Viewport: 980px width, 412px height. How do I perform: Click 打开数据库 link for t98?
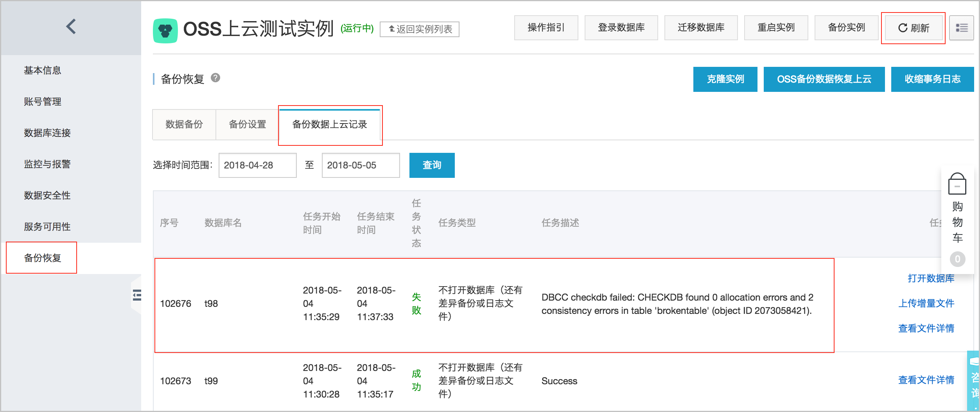coord(931,278)
